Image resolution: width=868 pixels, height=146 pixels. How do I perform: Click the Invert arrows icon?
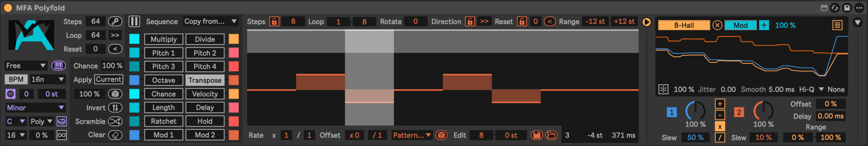tap(115, 108)
